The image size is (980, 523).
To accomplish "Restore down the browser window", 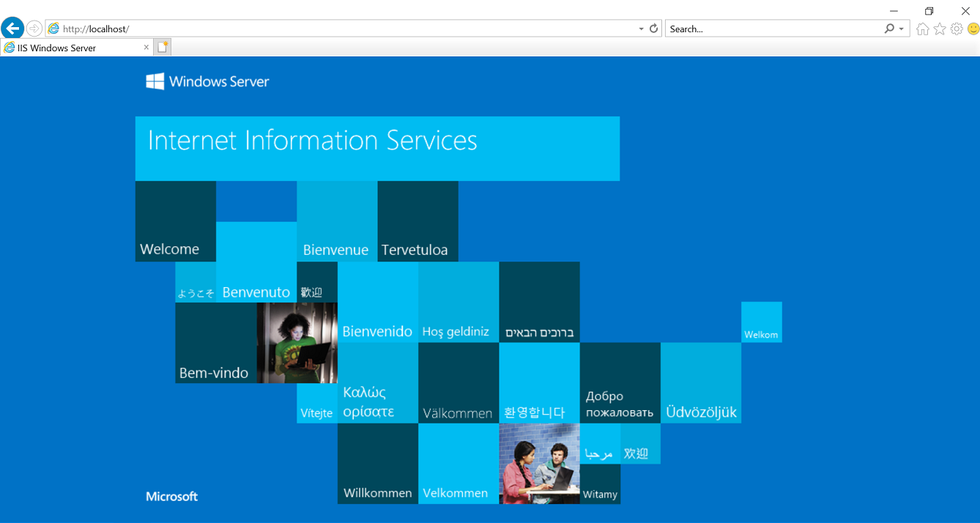I will pyautogui.click(x=929, y=10).
